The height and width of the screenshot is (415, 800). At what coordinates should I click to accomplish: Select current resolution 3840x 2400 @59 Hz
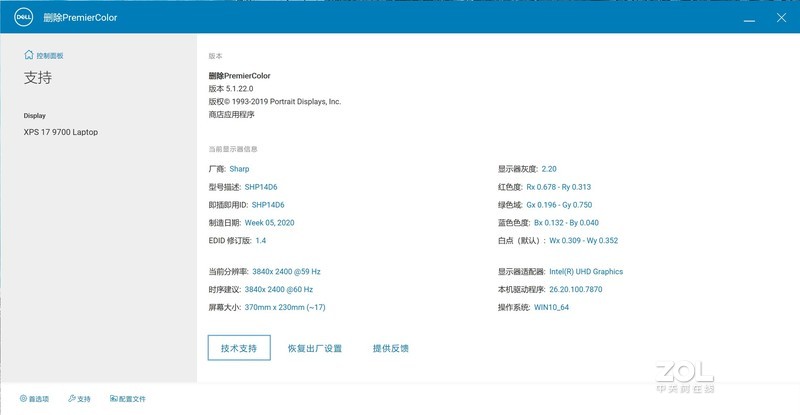(286, 272)
